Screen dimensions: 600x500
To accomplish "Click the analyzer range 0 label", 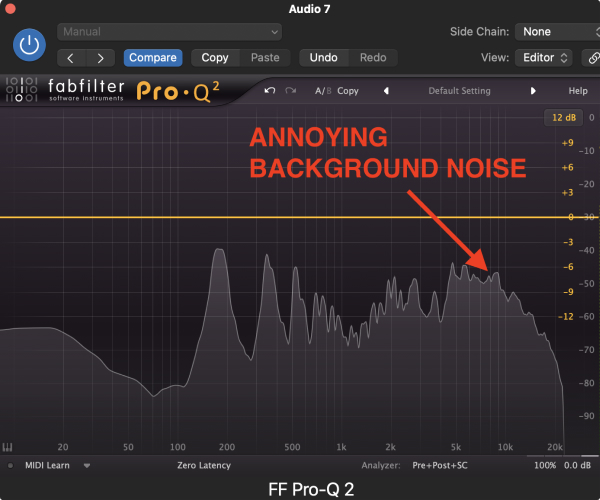I will 592,117.
